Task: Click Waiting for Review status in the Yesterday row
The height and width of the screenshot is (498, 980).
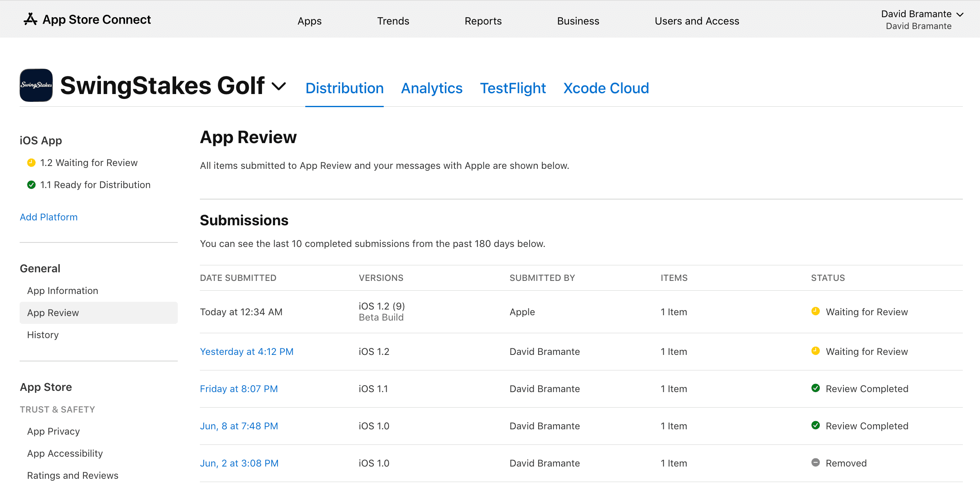Action: click(867, 352)
